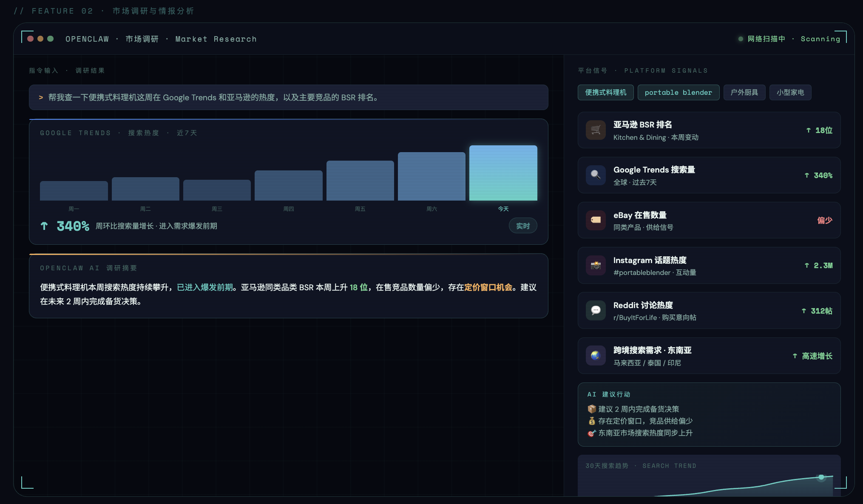Click the Reddit speech bubble icon

596,311
